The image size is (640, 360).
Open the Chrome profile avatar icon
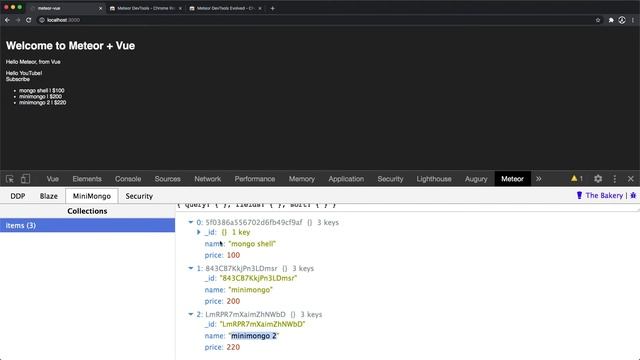(622, 20)
